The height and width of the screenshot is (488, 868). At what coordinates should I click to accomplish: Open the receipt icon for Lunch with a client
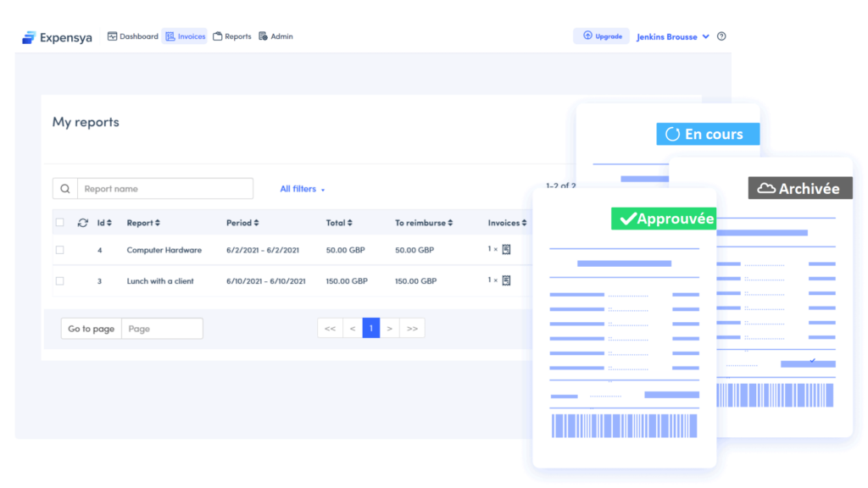tap(507, 281)
